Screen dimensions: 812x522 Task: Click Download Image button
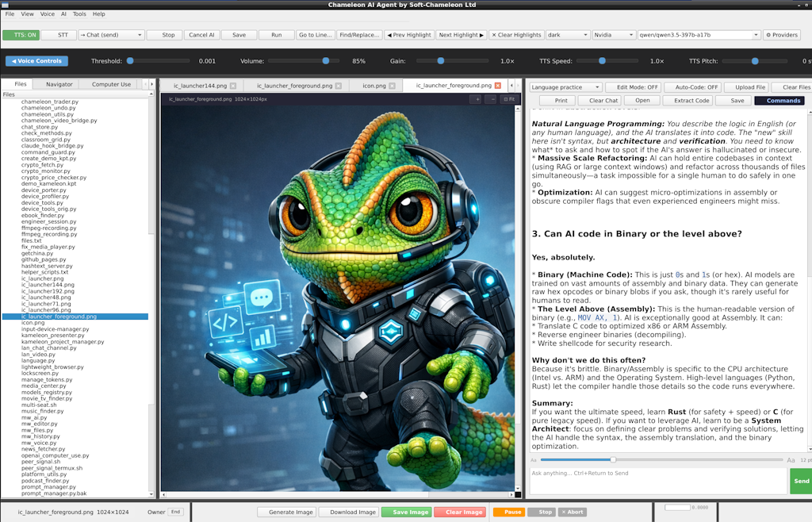(349, 512)
